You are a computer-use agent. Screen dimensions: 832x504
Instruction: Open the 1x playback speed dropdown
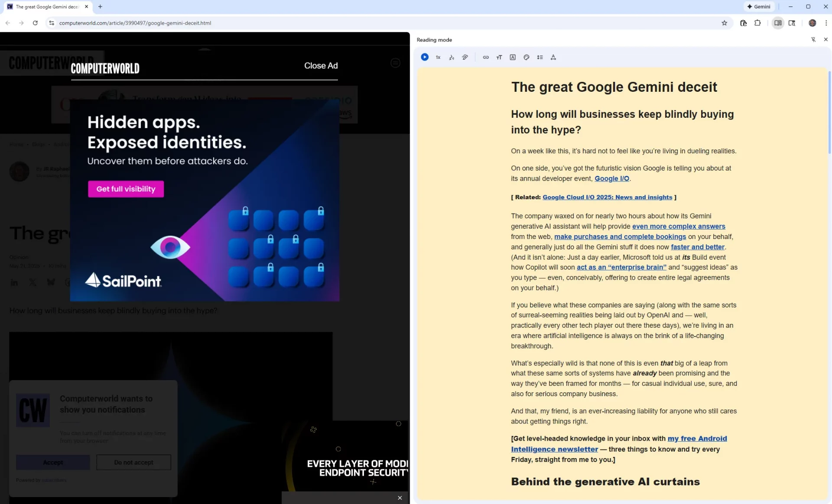[x=438, y=57]
